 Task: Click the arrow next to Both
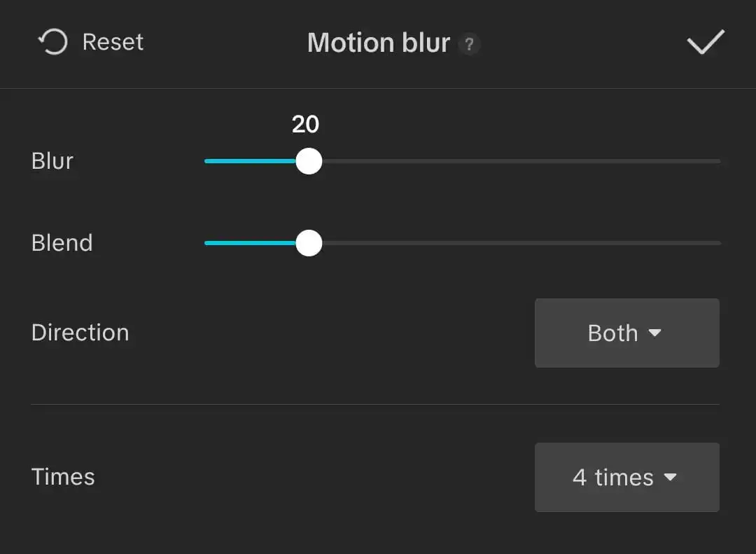[x=654, y=333]
